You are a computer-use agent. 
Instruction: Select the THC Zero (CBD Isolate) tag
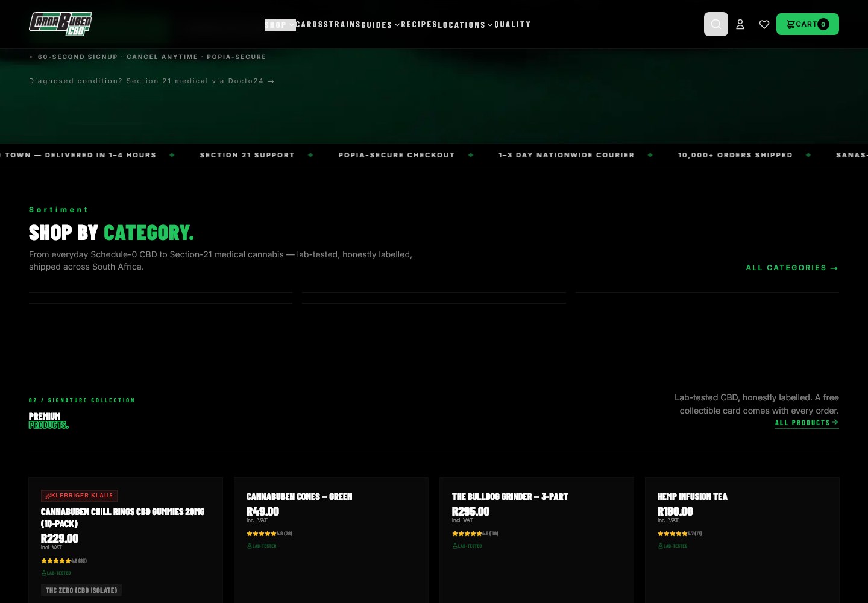click(x=81, y=590)
